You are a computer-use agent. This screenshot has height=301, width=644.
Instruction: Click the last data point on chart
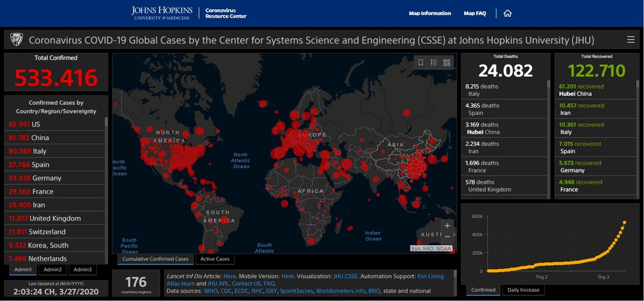(624, 223)
